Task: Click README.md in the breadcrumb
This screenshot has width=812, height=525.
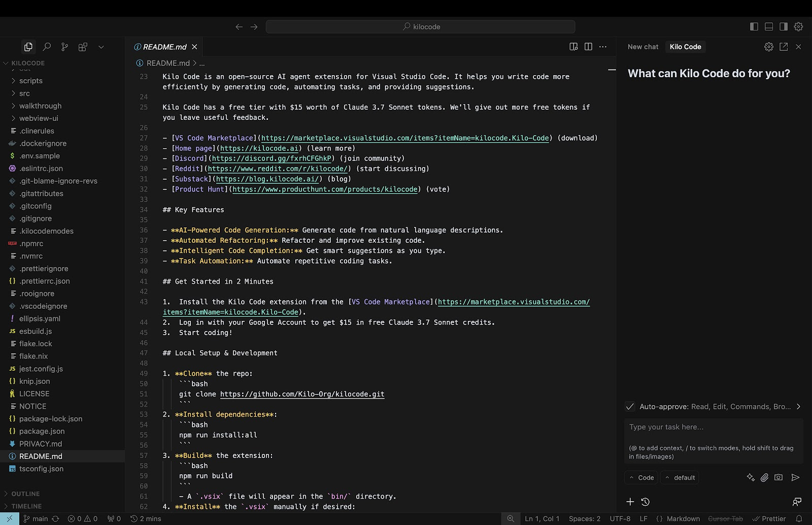Action: pyautogui.click(x=168, y=63)
